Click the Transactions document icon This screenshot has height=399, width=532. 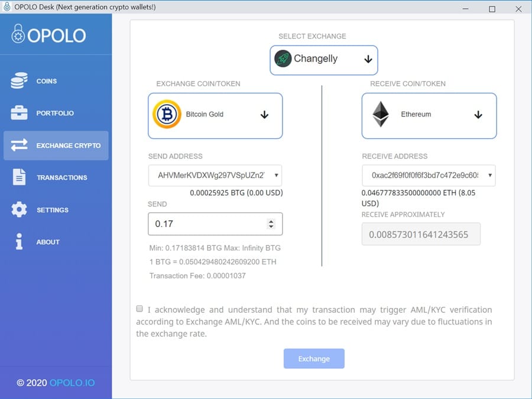point(19,177)
